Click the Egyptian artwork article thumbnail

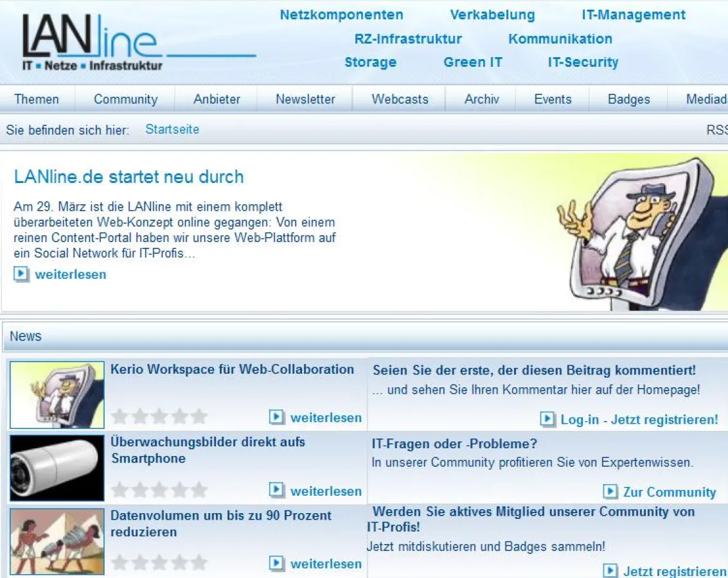56,541
